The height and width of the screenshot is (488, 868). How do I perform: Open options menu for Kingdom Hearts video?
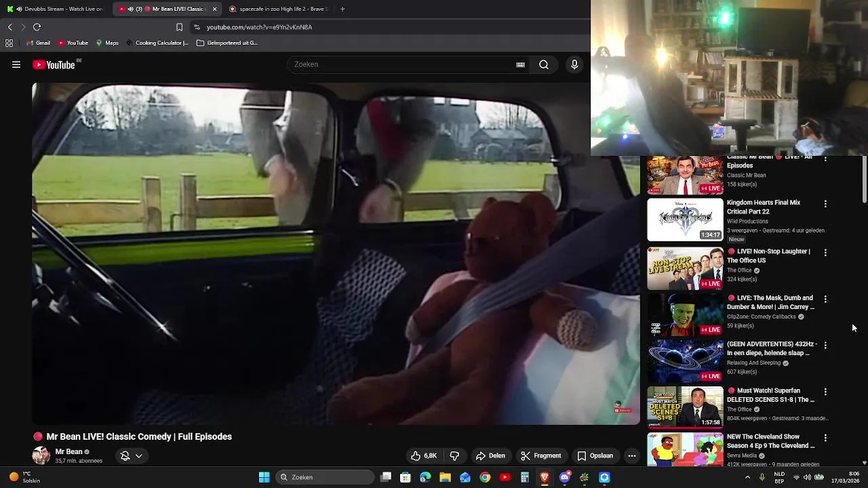[x=825, y=203]
